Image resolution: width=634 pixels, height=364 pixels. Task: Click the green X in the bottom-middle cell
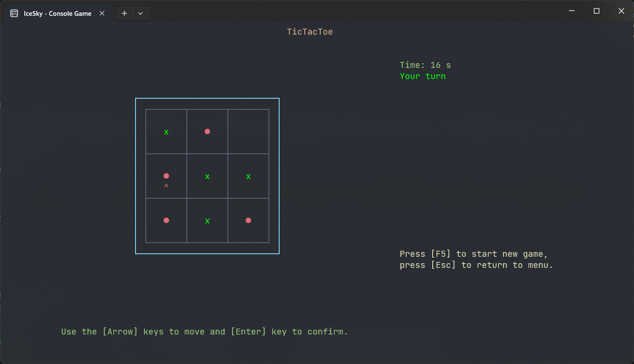point(207,221)
